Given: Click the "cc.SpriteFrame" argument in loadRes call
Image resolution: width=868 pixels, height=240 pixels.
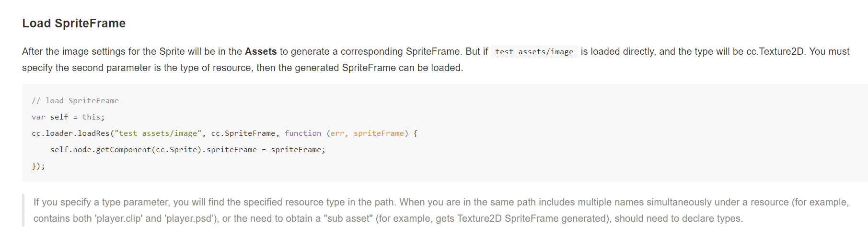Looking at the screenshot, I should pyautogui.click(x=243, y=133).
